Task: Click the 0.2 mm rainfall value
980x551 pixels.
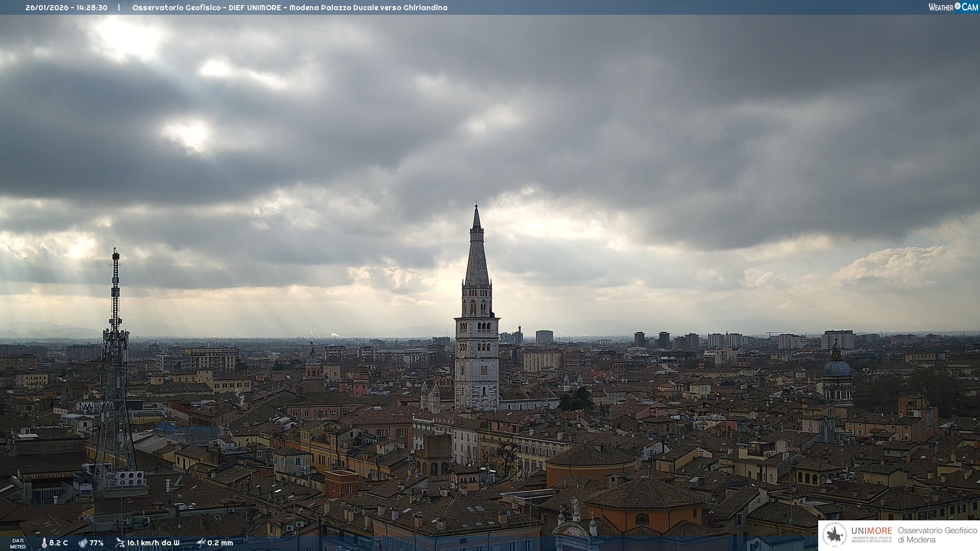Action: click(220, 543)
